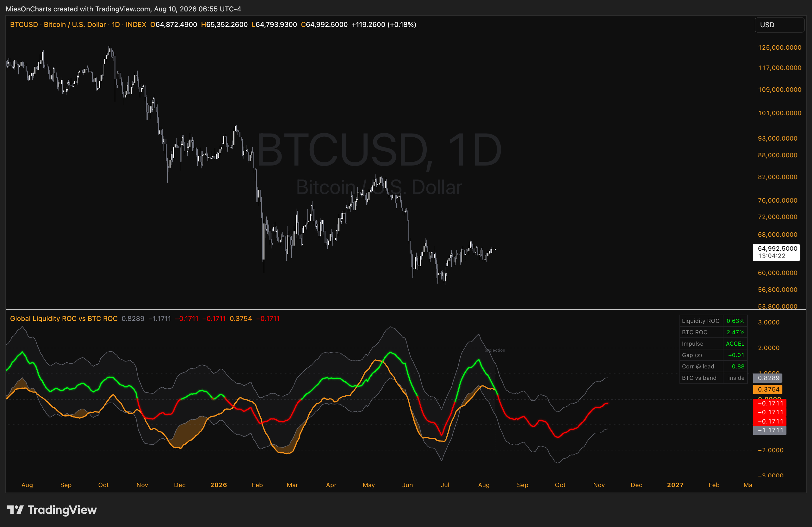The height and width of the screenshot is (527, 812).
Task: Click the Impulse ACCEL value
Action: coord(735,344)
